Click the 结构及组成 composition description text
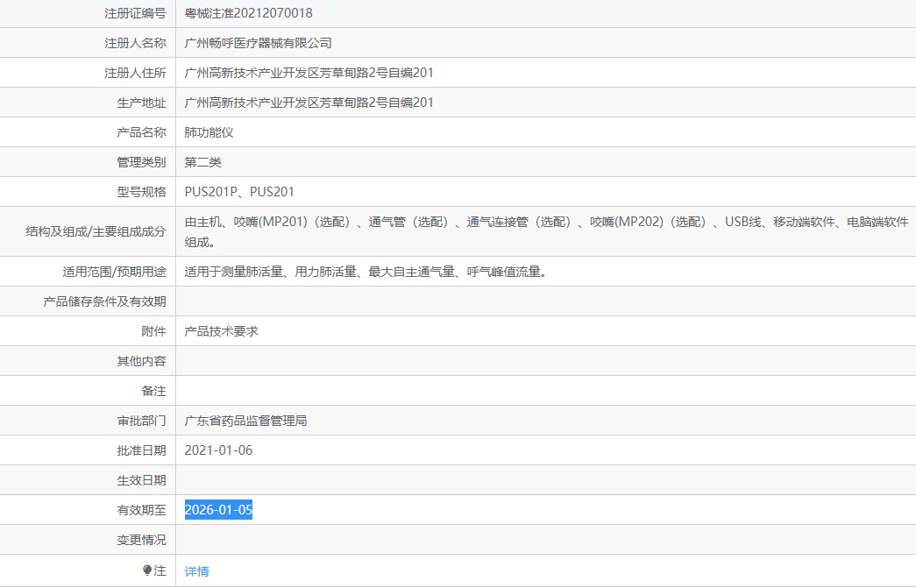916x588 pixels. [546, 231]
